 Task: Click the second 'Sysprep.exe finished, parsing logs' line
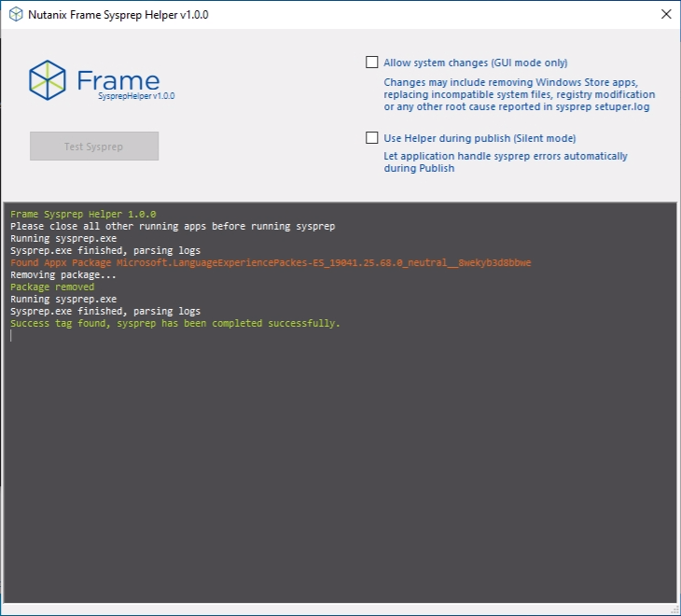click(105, 312)
